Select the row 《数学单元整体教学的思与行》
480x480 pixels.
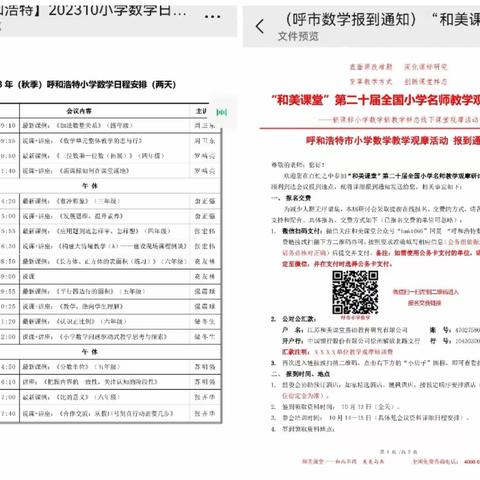(110, 141)
